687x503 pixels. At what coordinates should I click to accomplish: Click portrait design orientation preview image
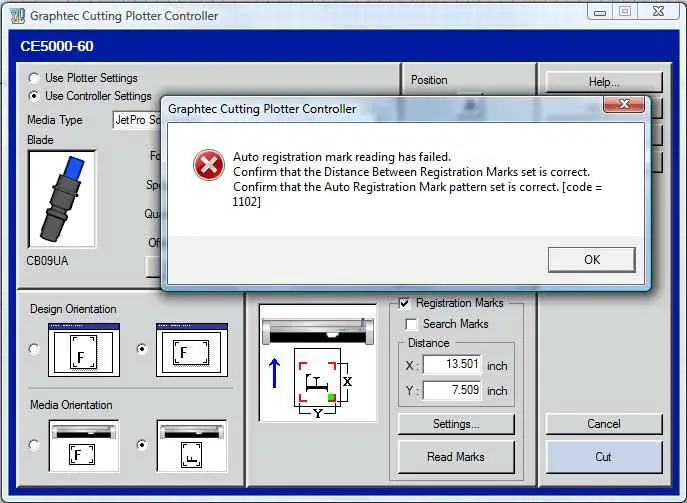pos(84,350)
